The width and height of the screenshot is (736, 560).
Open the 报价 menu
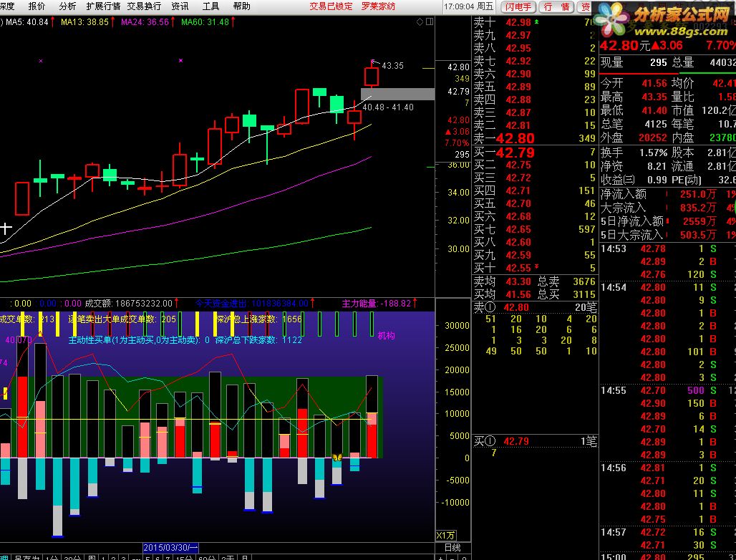37,6
